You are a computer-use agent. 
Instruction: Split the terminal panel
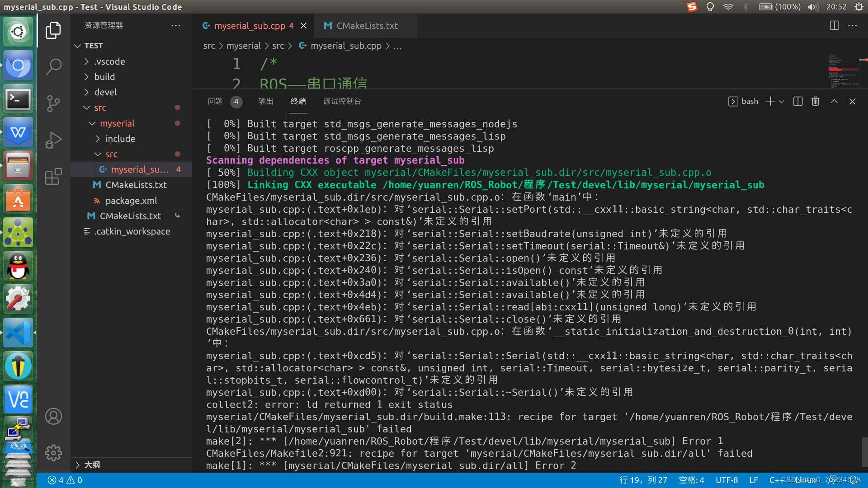(x=798, y=101)
